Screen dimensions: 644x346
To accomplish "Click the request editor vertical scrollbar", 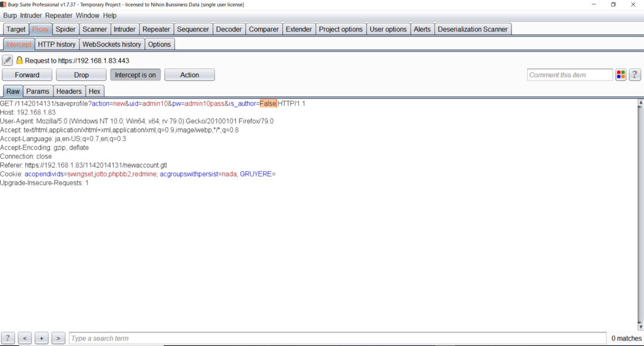I will (x=640, y=215).
